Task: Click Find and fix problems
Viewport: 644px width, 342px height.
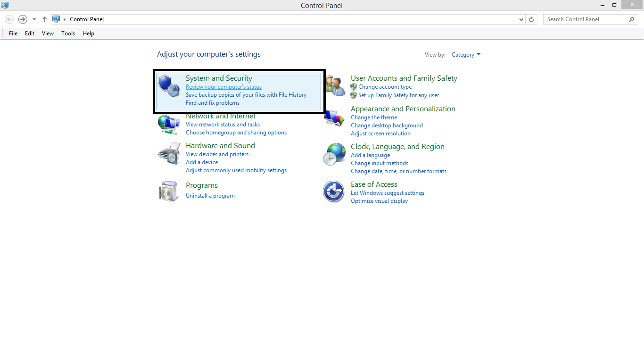Action: [213, 103]
